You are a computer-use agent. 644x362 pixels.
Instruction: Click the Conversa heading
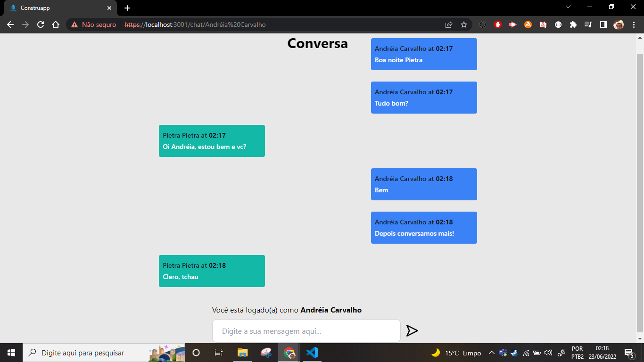point(317,43)
